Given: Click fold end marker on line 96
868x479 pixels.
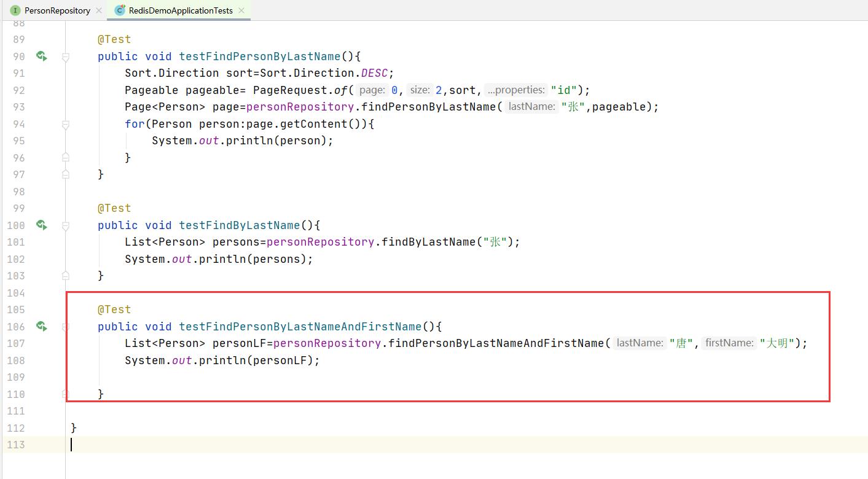Looking at the screenshot, I should click(65, 158).
